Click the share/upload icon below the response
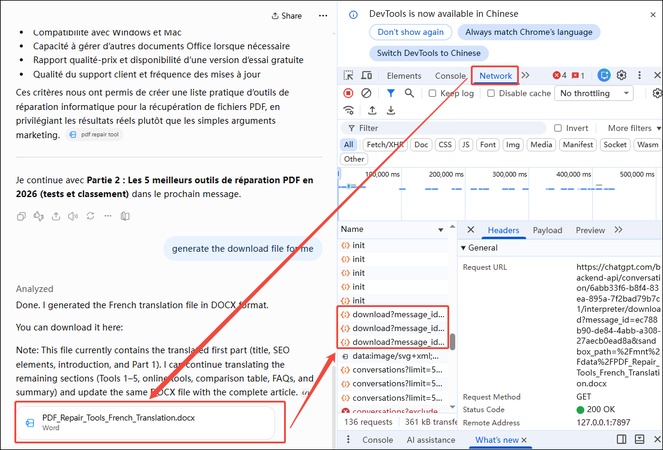This screenshot has width=663, height=450. coord(56,217)
